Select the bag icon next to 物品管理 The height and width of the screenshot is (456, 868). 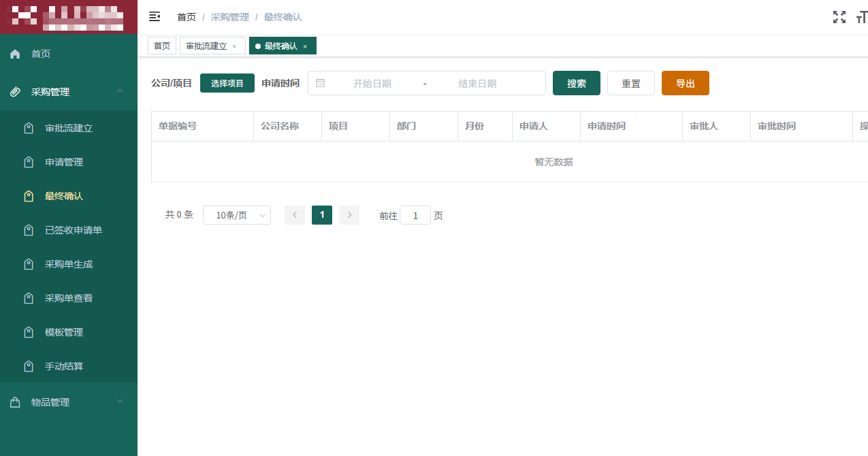tap(14, 402)
